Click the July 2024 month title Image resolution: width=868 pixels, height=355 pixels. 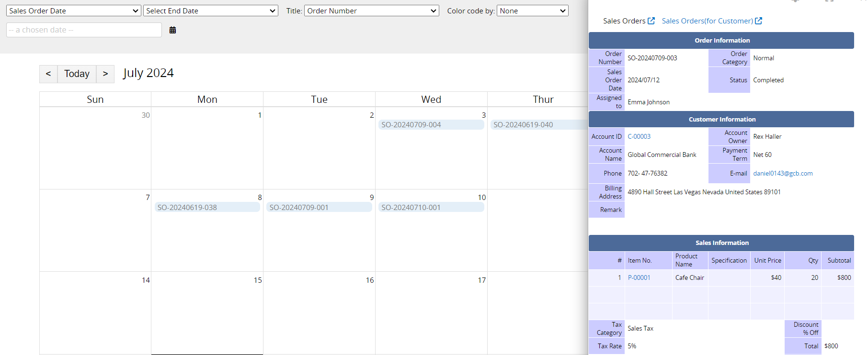[148, 73]
